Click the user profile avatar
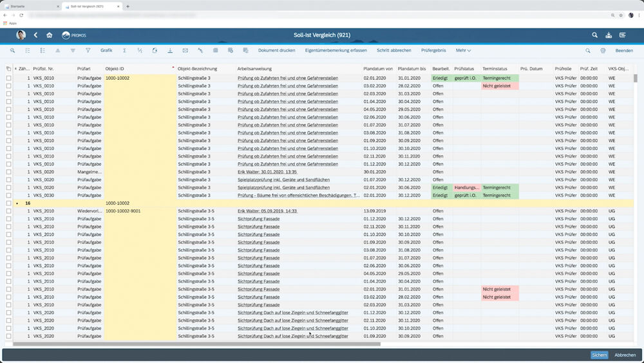This screenshot has width=644, height=363. click(21, 35)
